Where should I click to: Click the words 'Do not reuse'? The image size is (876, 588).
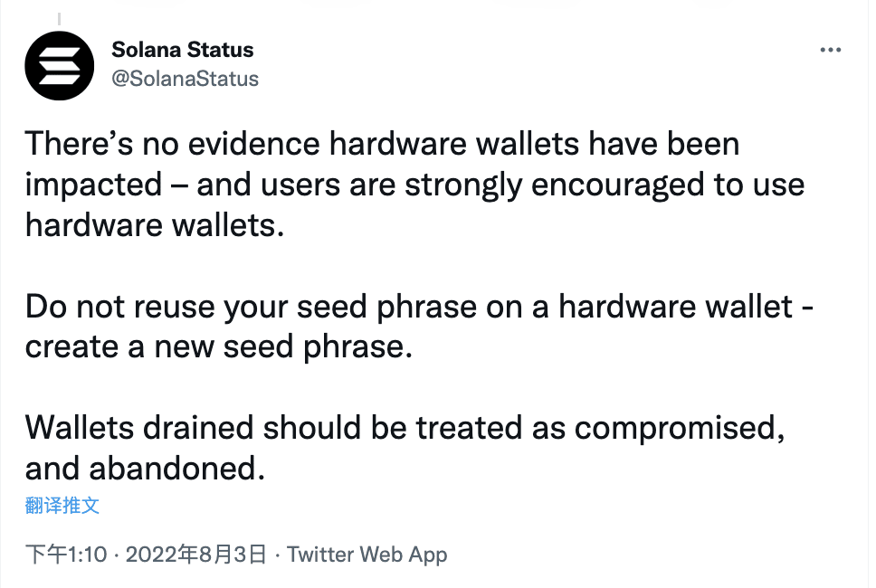coord(121,307)
